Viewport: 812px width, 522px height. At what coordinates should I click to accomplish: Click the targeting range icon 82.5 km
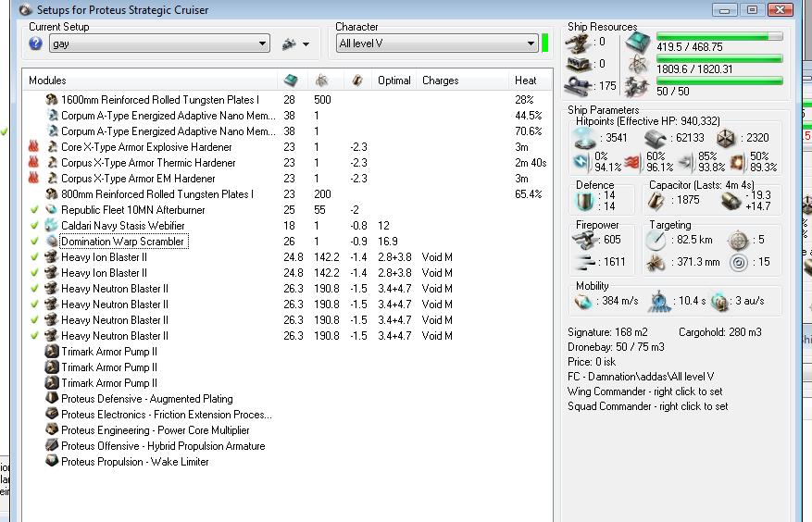656,241
